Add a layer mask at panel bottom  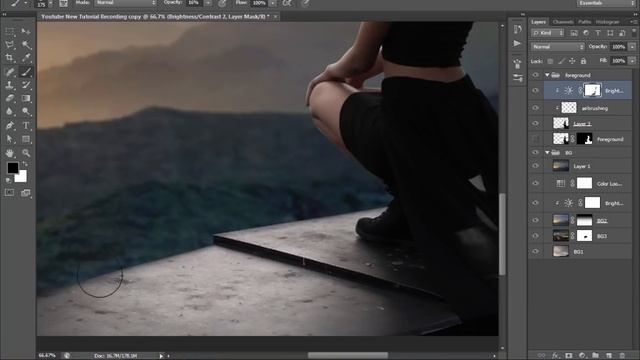pyautogui.click(x=569, y=356)
